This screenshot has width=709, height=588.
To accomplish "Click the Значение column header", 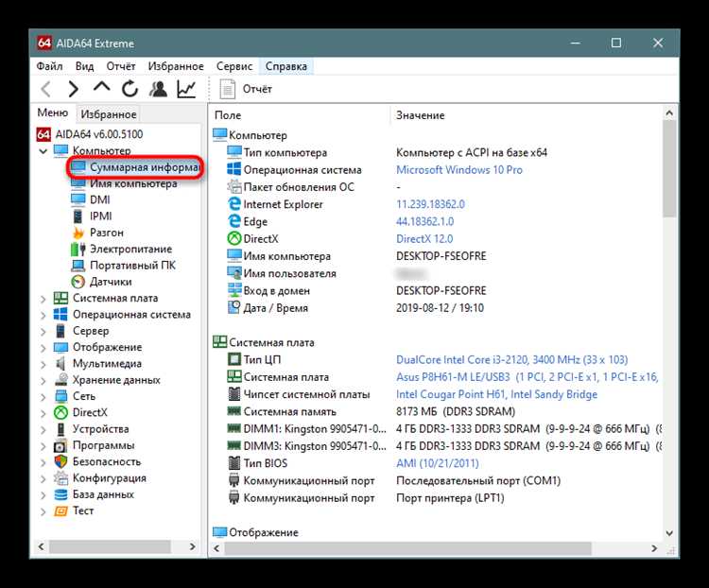I will pyautogui.click(x=421, y=115).
